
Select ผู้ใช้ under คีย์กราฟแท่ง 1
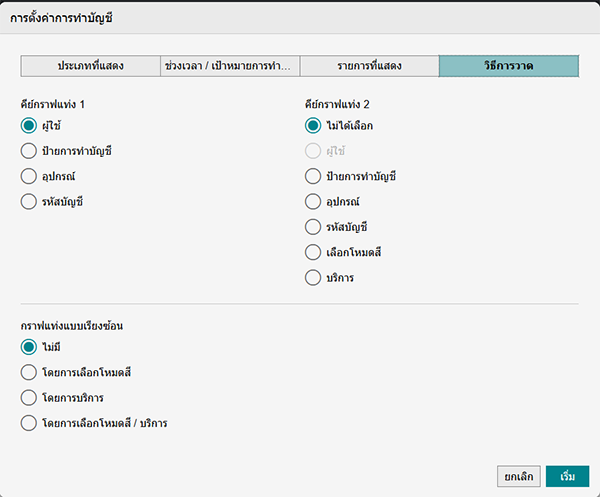pyautogui.click(x=29, y=126)
